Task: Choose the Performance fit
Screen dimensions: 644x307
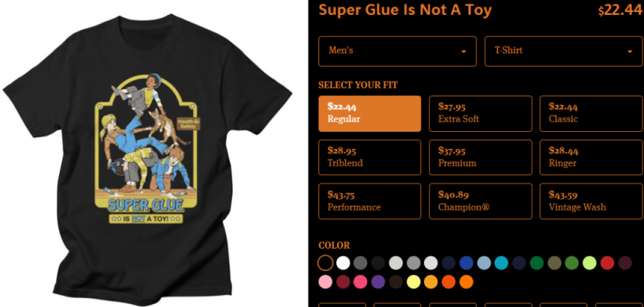Action: (370, 201)
